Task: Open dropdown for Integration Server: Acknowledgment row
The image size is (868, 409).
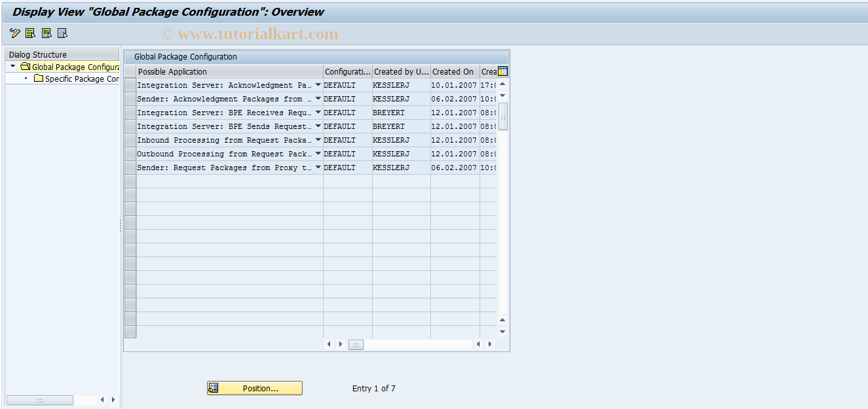Action: (318, 85)
